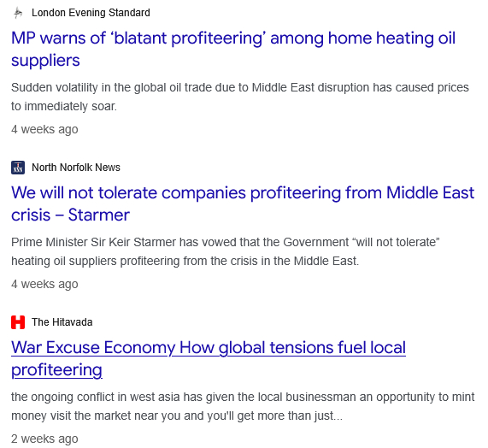This screenshot has height=448, width=488.
Task: Open The Hitavada source name
Action: pyautogui.click(x=62, y=322)
